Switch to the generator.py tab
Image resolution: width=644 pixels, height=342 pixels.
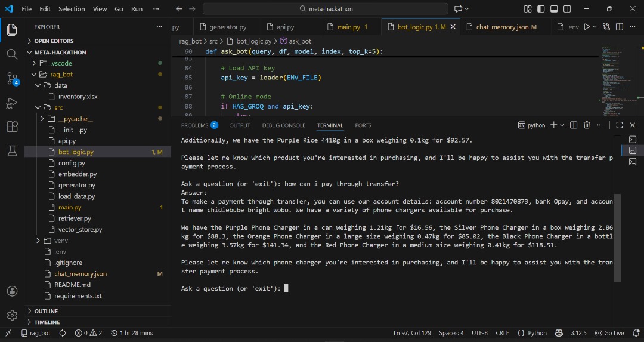coord(223,27)
